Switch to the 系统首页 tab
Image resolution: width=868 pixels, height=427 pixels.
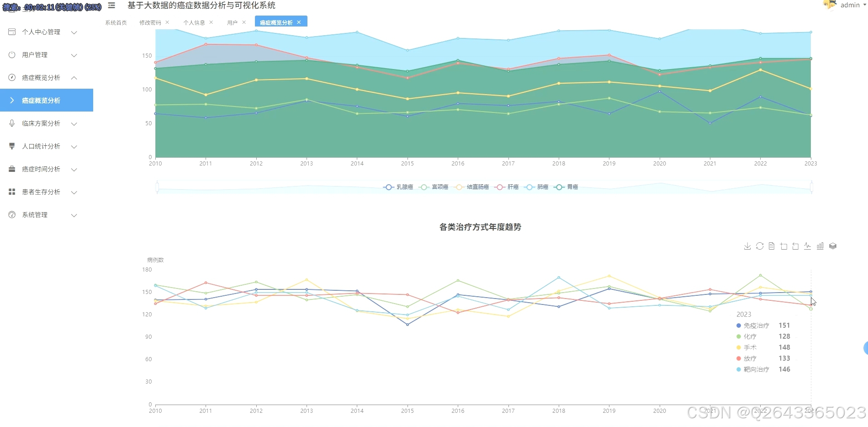pos(116,22)
